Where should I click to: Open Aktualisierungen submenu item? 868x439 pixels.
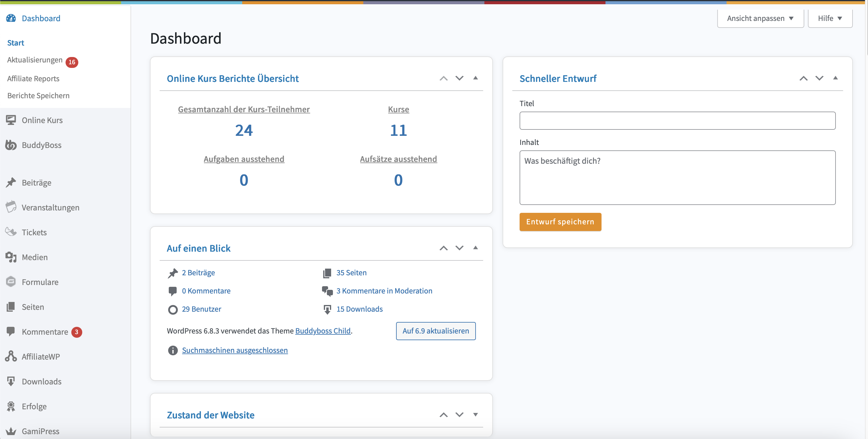[x=35, y=60]
